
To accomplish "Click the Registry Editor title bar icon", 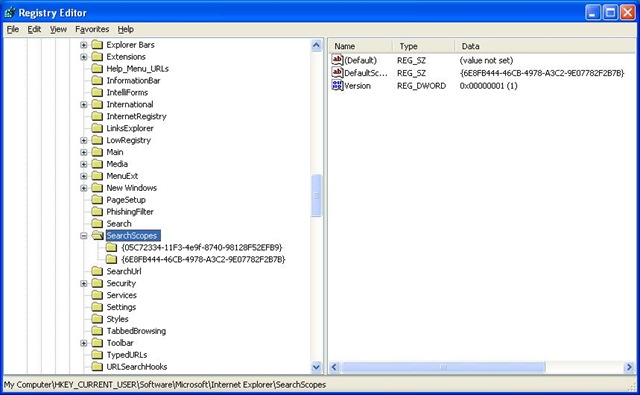I will [x=10, y=13].
